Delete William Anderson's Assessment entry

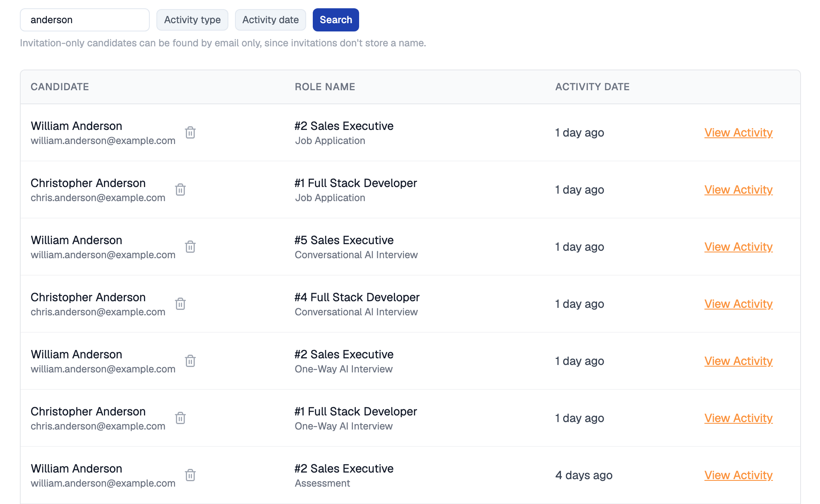coord(190,475)
